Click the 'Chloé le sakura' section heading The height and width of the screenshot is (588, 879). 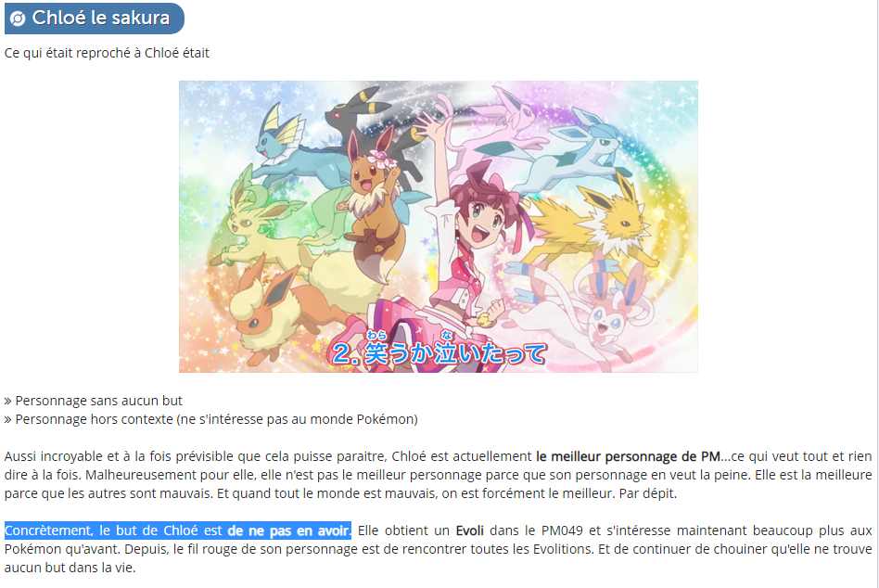pos(95,18)
